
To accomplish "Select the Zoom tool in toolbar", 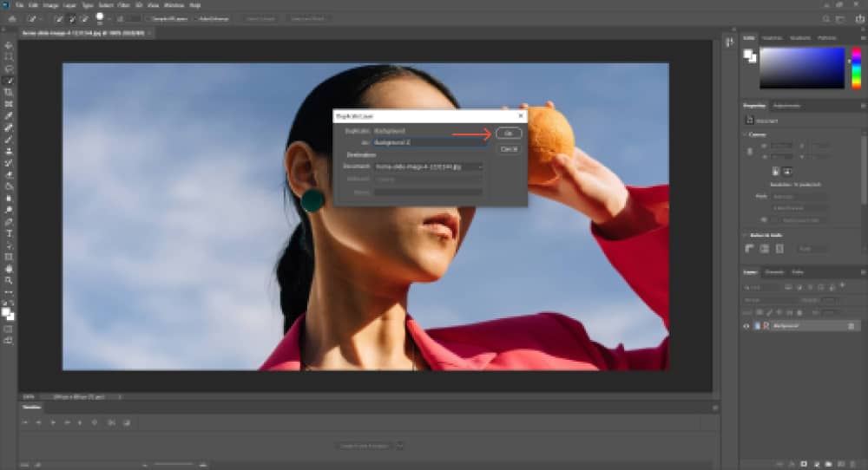I will pyautogui.click(x=9, y=280).
